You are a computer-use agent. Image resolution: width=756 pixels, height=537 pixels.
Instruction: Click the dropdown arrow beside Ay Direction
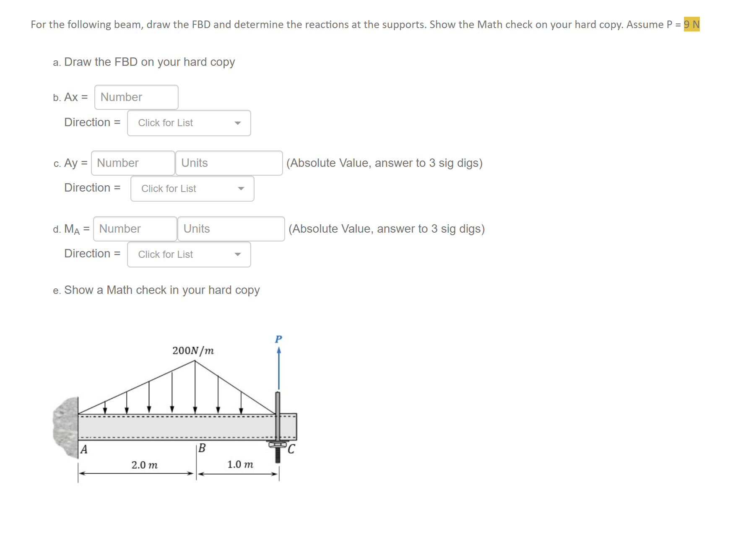(x=242, y=189)
